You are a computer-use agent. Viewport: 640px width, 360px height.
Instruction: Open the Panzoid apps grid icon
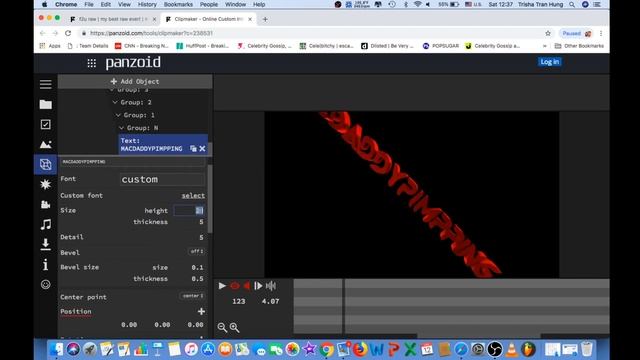(92, 63)
